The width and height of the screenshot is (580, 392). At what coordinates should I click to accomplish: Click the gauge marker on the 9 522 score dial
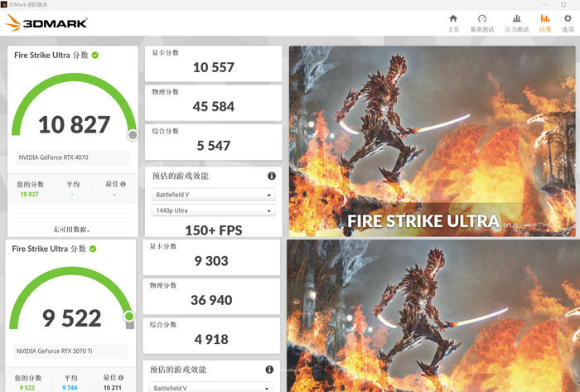[129, 317]
